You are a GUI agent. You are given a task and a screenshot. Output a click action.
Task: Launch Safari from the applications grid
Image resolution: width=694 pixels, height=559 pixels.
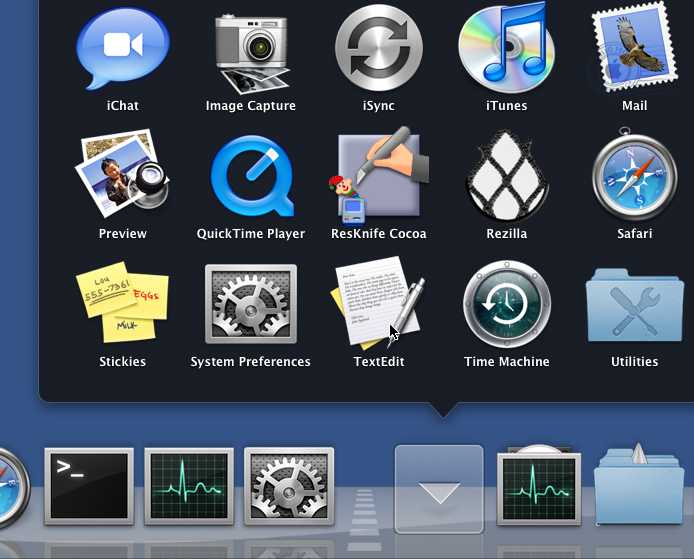pos(634,177)
